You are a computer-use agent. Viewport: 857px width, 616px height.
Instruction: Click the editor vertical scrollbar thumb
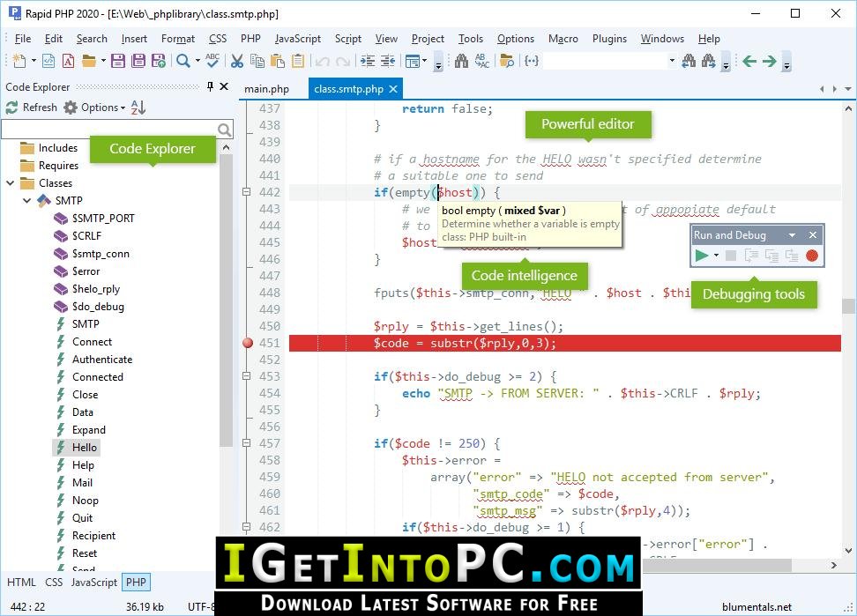click(847, 305)
